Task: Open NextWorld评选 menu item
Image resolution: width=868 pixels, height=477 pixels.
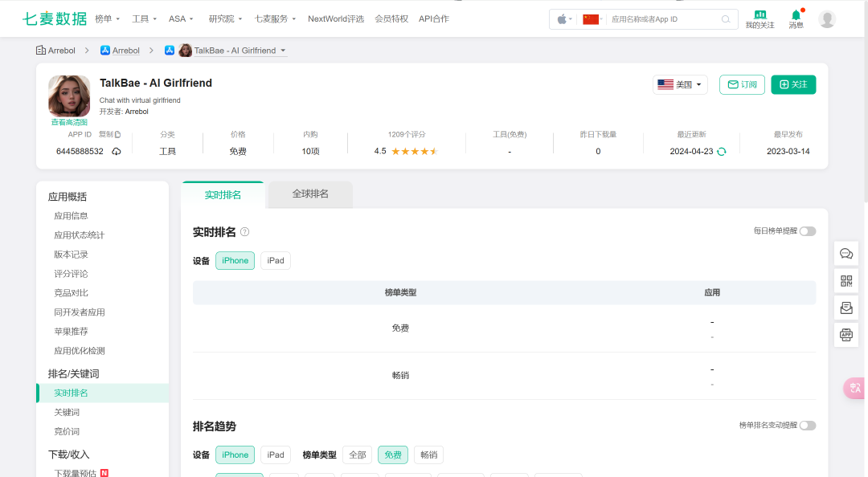Action: tap(336, 18)
